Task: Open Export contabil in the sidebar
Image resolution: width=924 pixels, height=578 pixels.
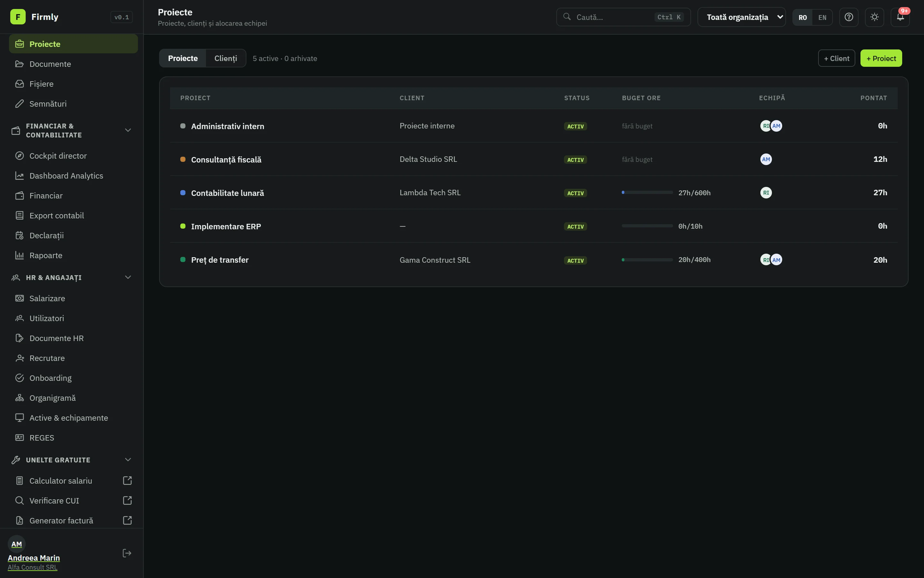Action: 73,215
